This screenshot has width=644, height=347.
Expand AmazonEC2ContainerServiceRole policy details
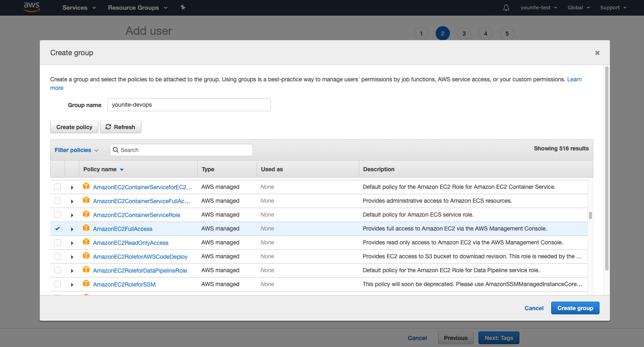[72, 215]
